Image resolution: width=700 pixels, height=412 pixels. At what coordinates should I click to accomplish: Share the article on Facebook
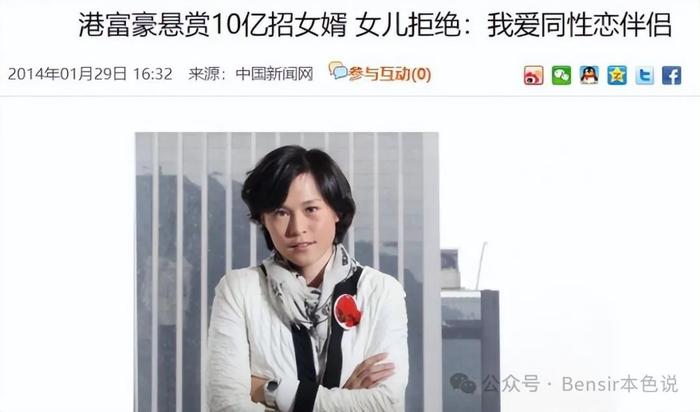pyautogui.click(x=671, y=75)
